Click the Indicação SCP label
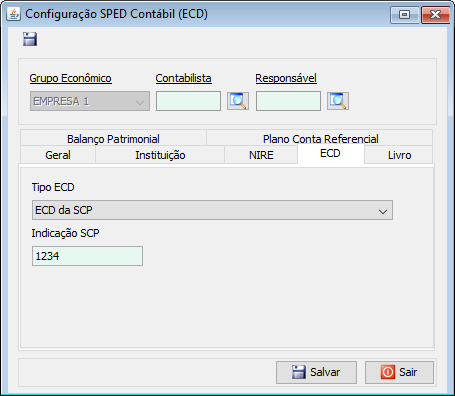Viewport: 455px width, 396px height. click(x=65, y=233)
